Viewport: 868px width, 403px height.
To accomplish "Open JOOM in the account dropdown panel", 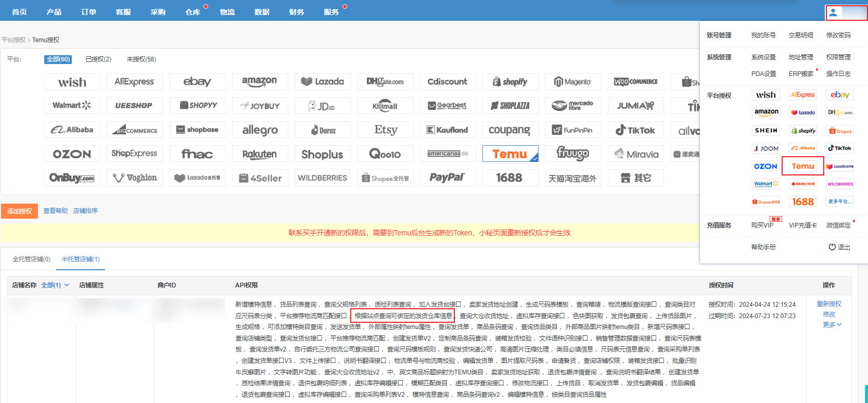I will point(766,148).
